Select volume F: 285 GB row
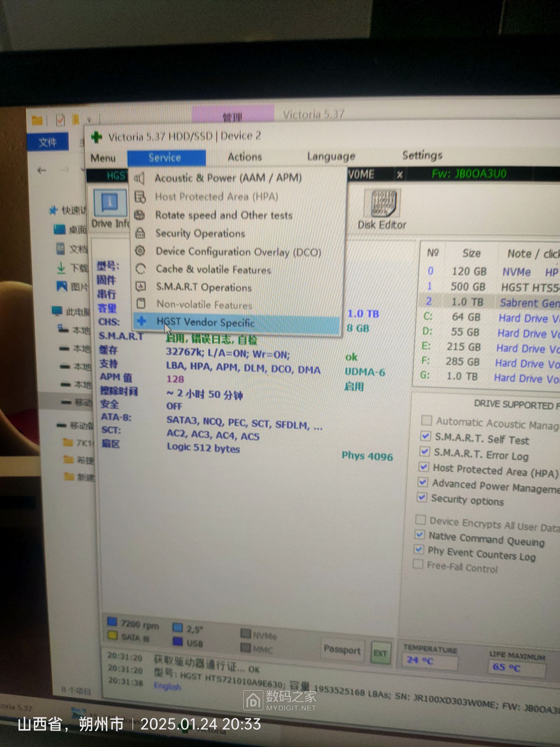The width and height of the screenshot is (560, 747). [x=487, y=362]
